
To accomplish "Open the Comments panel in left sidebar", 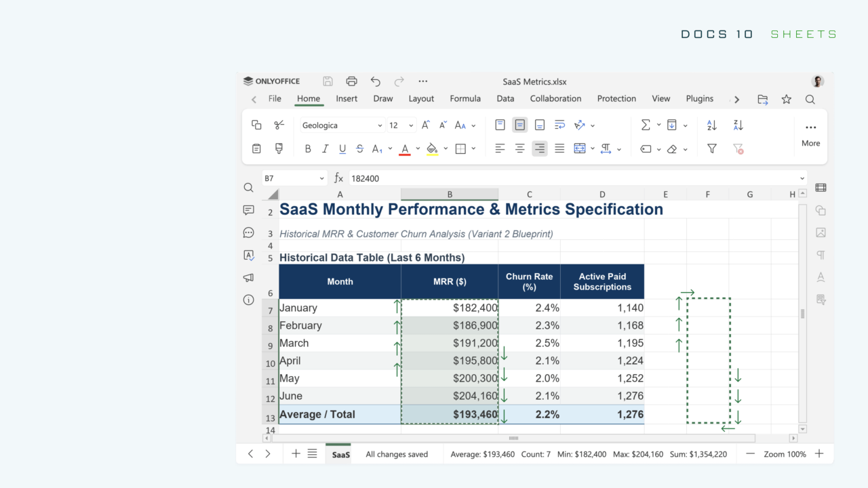I will pos(248,210).
